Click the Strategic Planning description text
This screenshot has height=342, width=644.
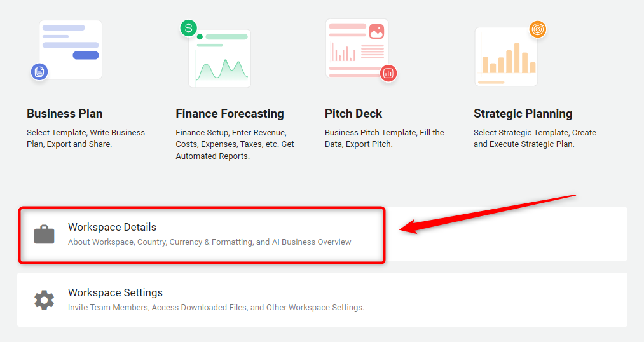[x=535, y=139]
